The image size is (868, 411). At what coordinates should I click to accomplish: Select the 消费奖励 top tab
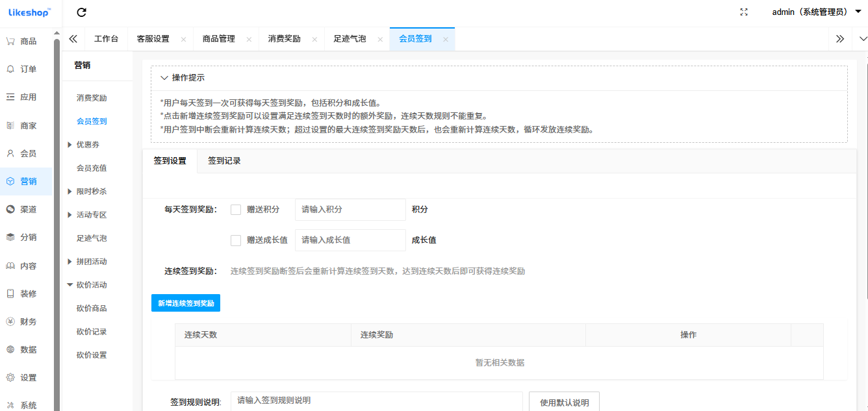(x=284, y=38)
